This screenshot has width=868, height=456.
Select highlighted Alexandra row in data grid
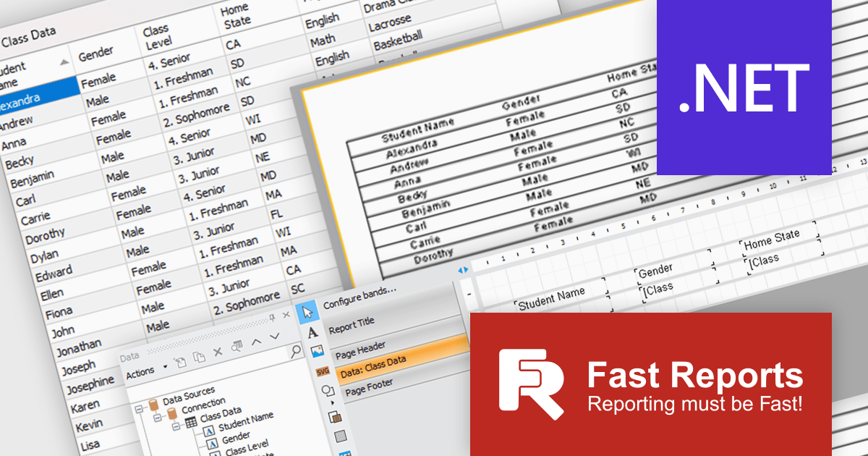[38, 96]
